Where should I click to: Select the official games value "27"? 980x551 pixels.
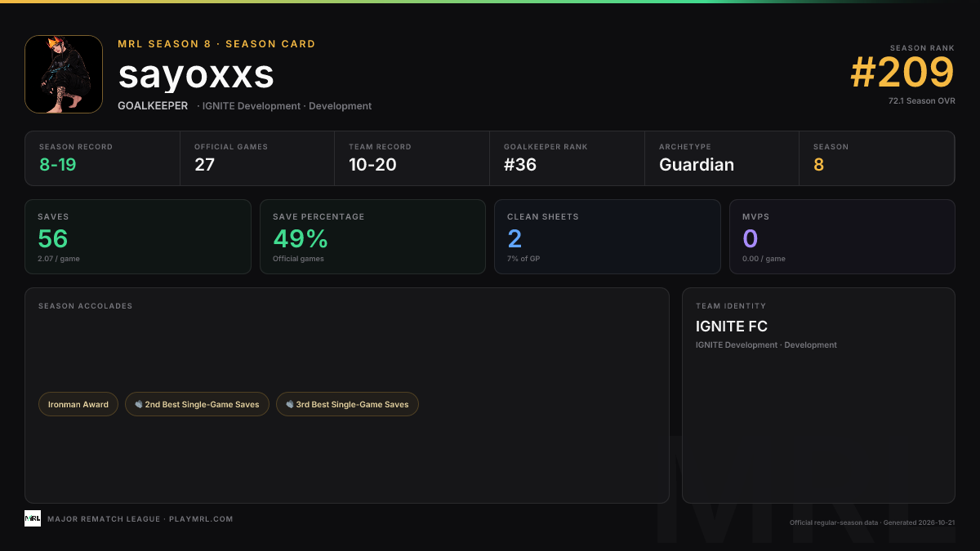pos(204,164)
